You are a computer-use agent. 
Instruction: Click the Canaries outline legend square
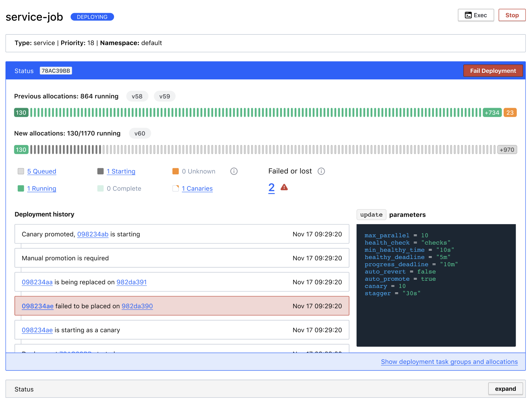click(x=175, y=189)
